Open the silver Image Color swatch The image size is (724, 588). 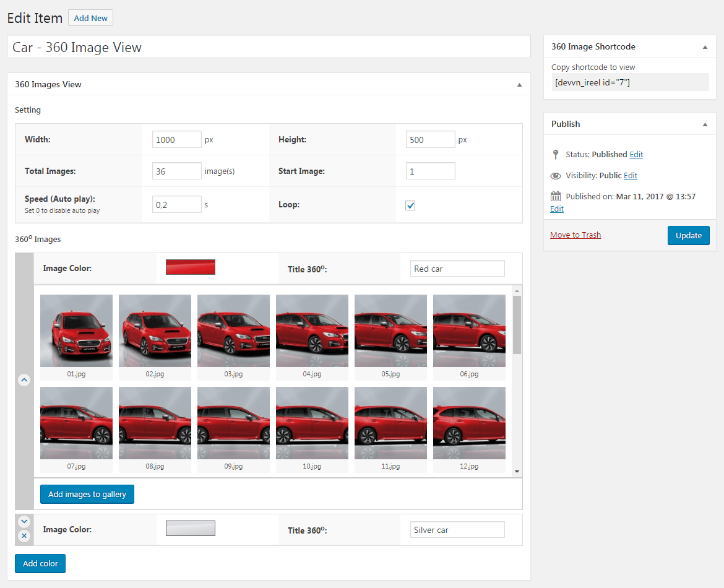coord(191,529)
